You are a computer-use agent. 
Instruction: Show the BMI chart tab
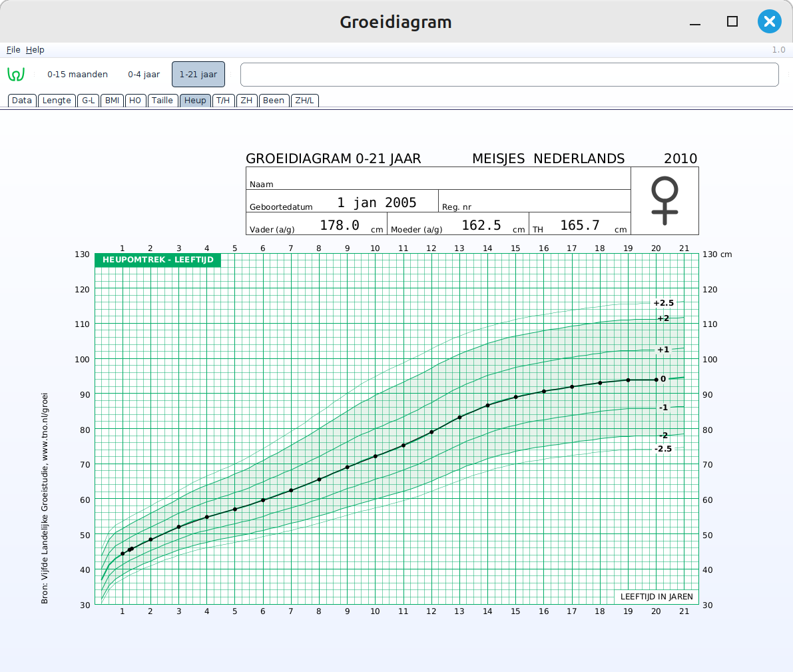click(113, 101)
